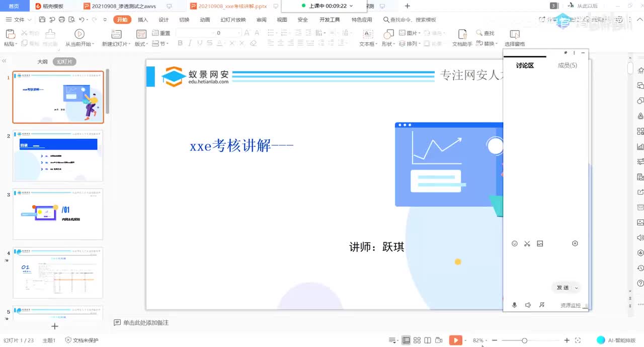Open Print Preview from quick access toolbar

(x=71, y=20)
